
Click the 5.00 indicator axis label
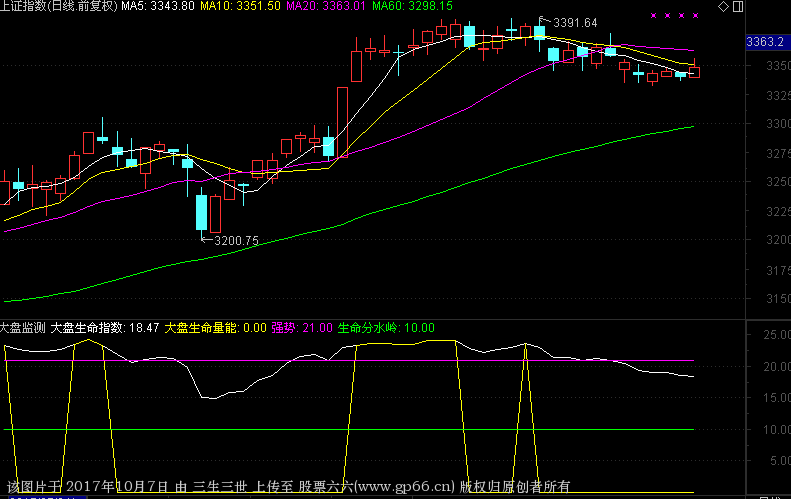pos(780,460)
